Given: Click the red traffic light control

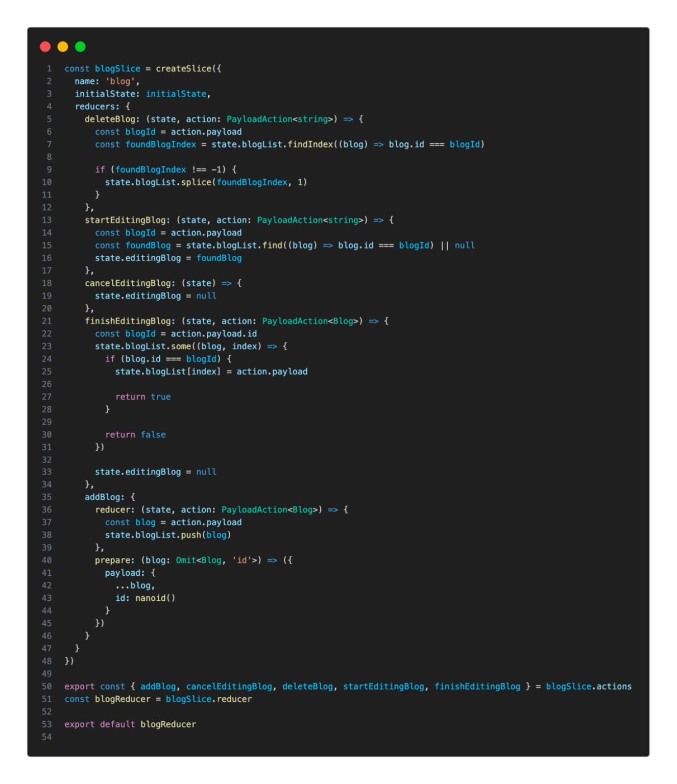Looking at the screenshot, I should point(45,46).
